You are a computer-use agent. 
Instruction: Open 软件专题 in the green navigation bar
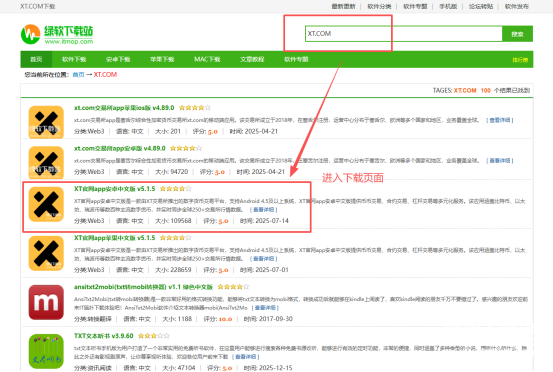(x=296, y=59)
